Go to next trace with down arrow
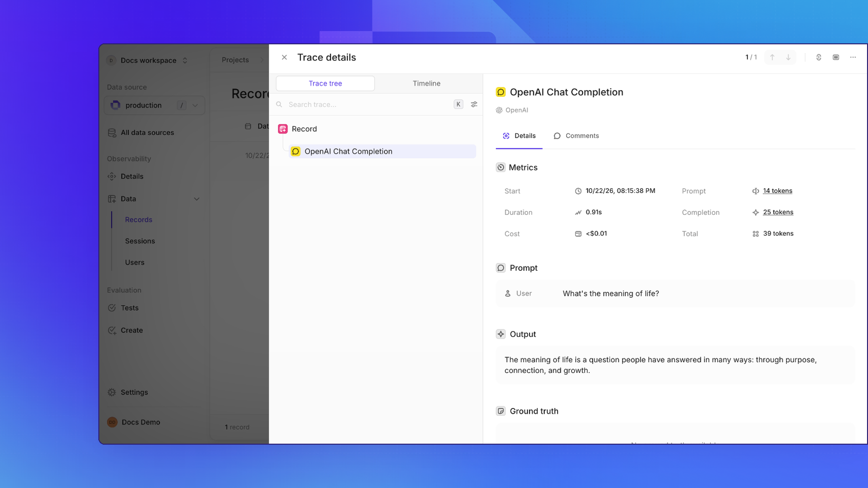The image size is (868, 488). pyautogui.click(x=788, y=57)
